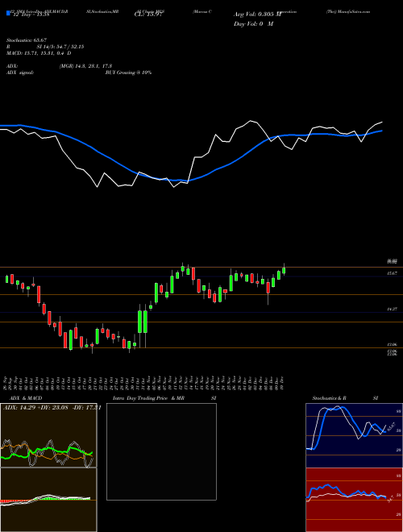
Task: Click the 15.67 price axis label
Action: [392, 273]
